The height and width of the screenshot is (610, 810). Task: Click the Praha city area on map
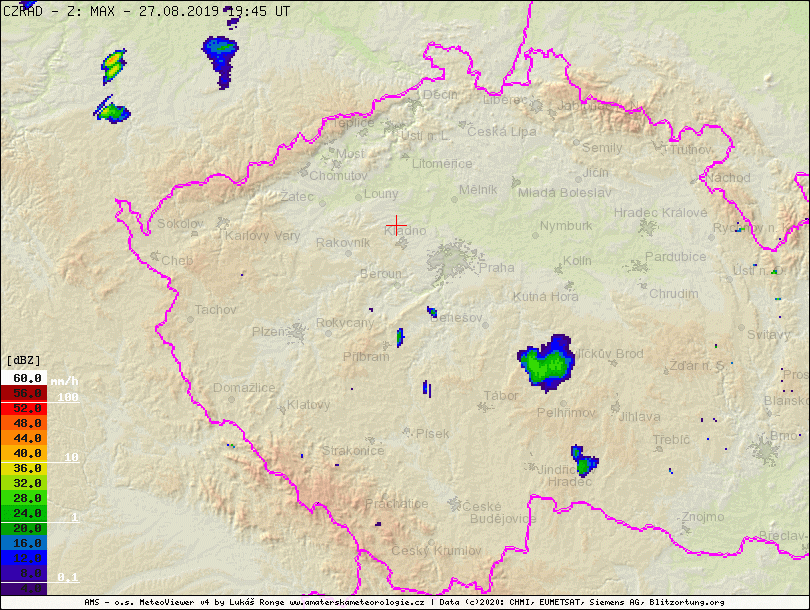[x=456, y=262]
